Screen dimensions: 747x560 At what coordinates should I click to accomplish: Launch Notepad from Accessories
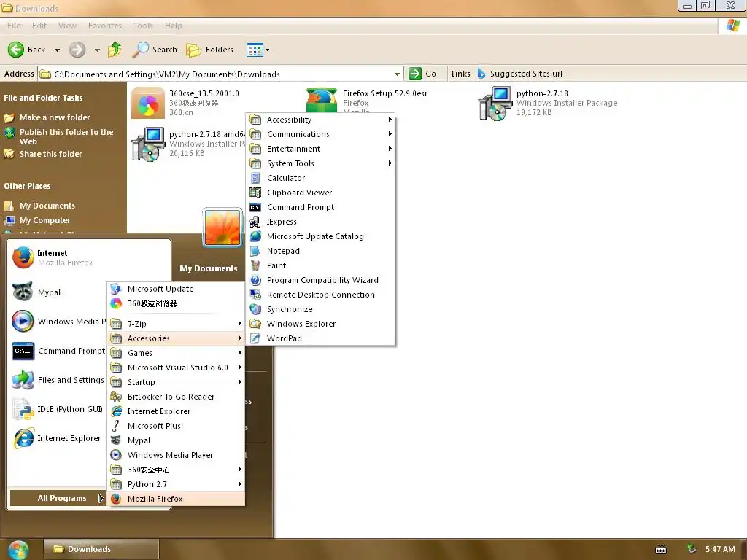[x=320, y=251]
